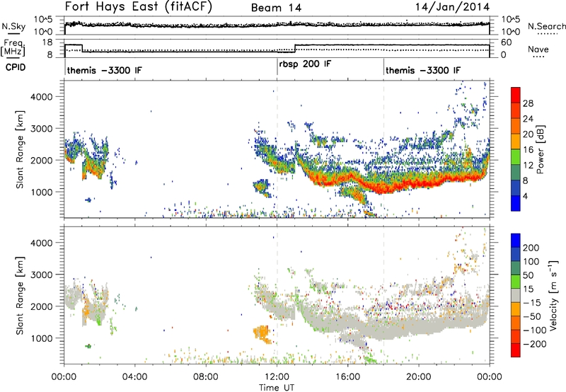Click the "N.Search" legend label
The height and width of the screenshot is (392, 566).
click(546, 26)
